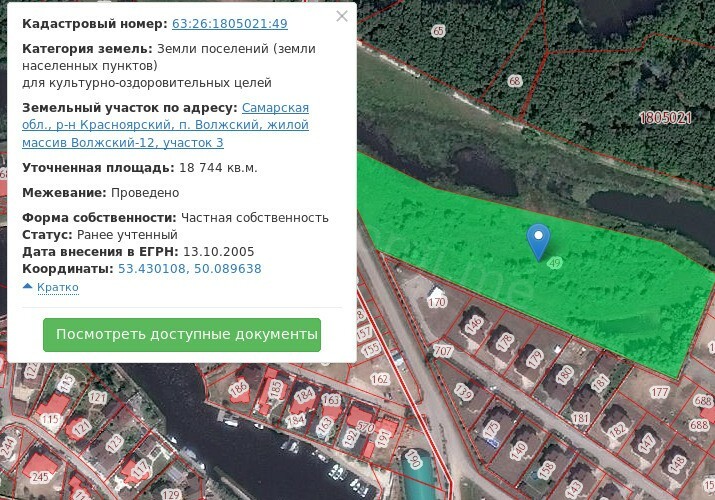Select parcel label 186 near the river
The width and height of the screenshot is (715, 500).
(238, 388)
